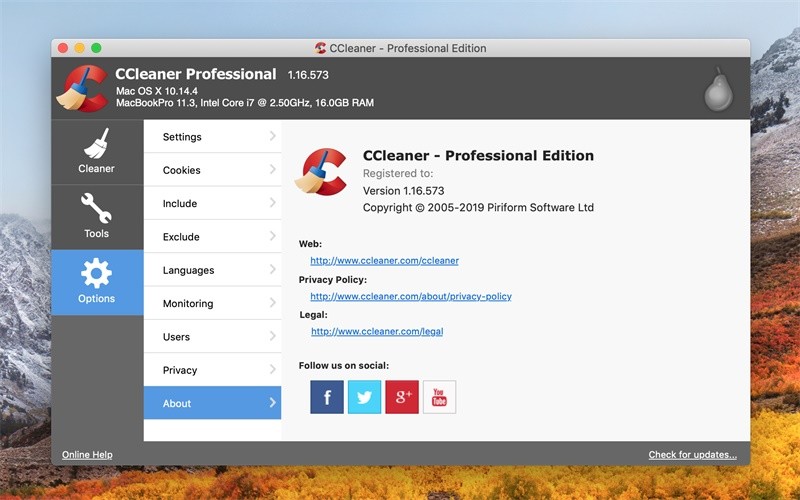Open the Settings options page
Viewport: 800px width, 500px height.
coord(212,136)
